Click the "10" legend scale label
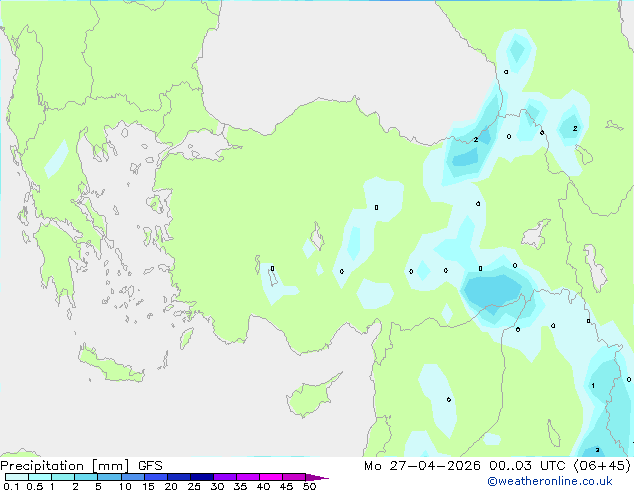This screenshot has width=634, height=490. [125, 486]
